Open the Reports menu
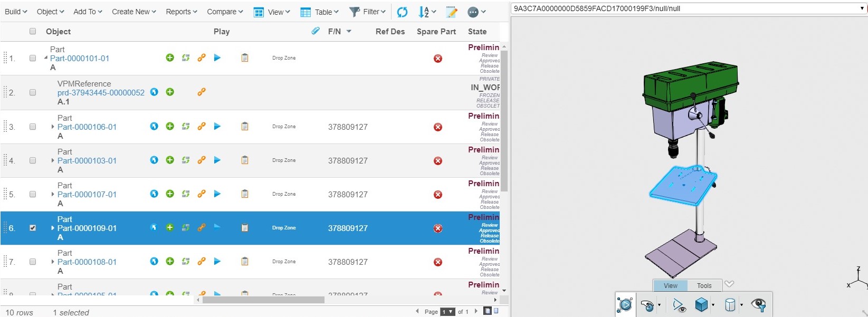Viewport: 868px width, 317px height. coord(181,12)
